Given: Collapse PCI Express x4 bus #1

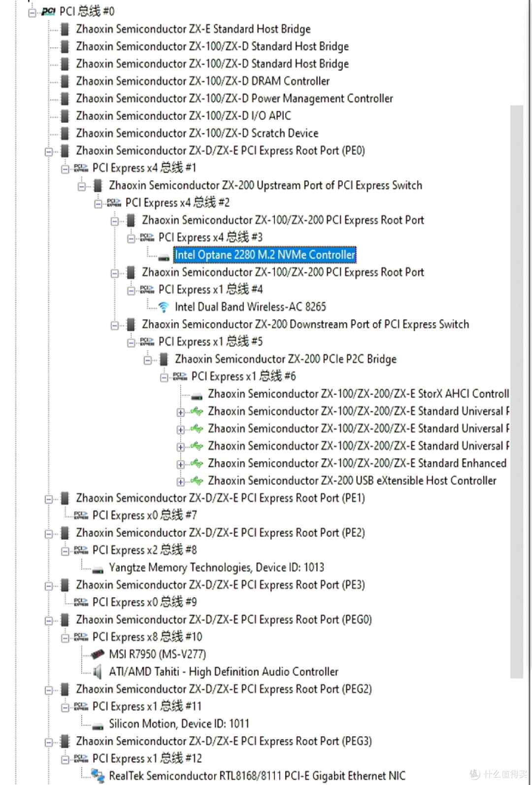Looking at the screenshot, I should [x=65, y=169].
